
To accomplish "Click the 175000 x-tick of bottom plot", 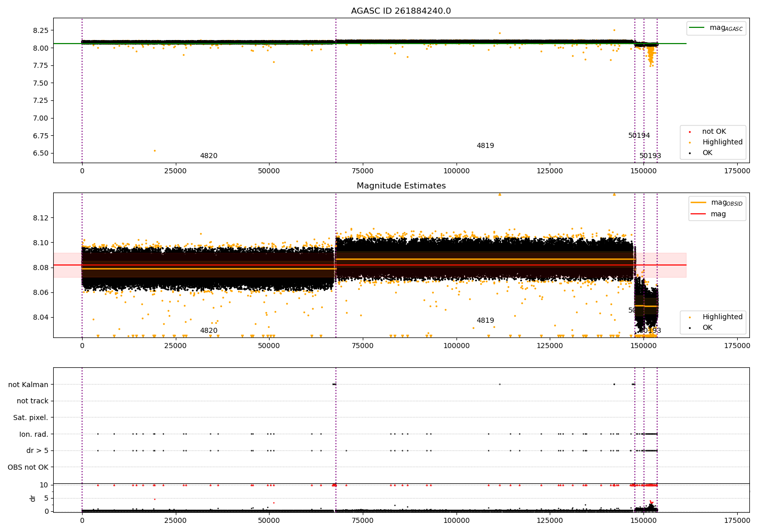I will (737, 520).
